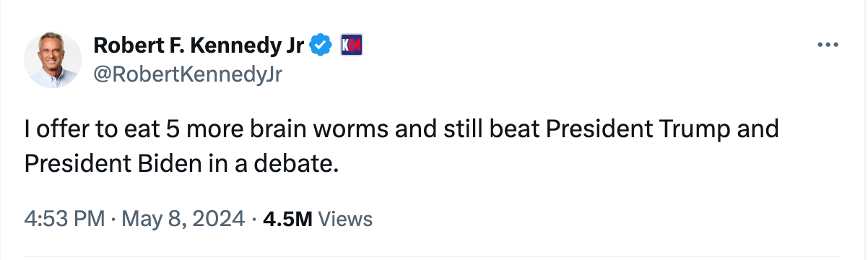868x260 pixels.
Task: Click the blue verified checkmark badge
Action: point(321,45)
